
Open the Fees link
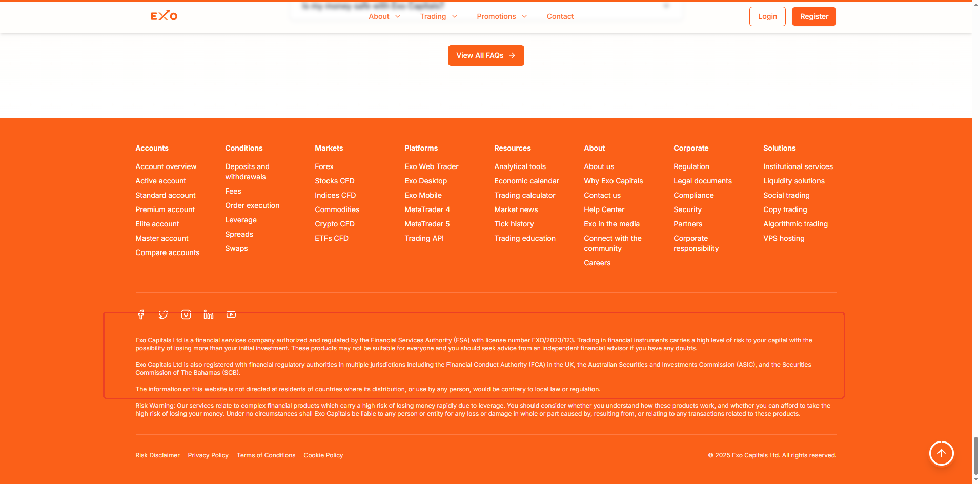[x=233, y=191]
